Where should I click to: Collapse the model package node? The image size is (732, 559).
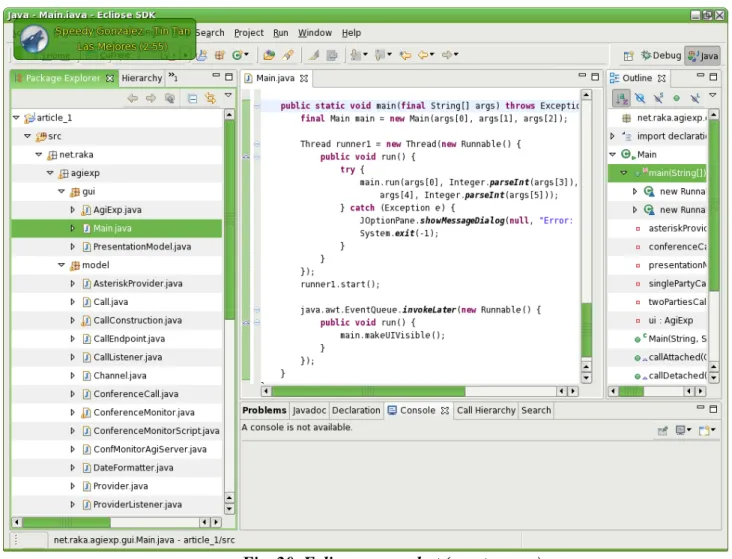point(61,265)
